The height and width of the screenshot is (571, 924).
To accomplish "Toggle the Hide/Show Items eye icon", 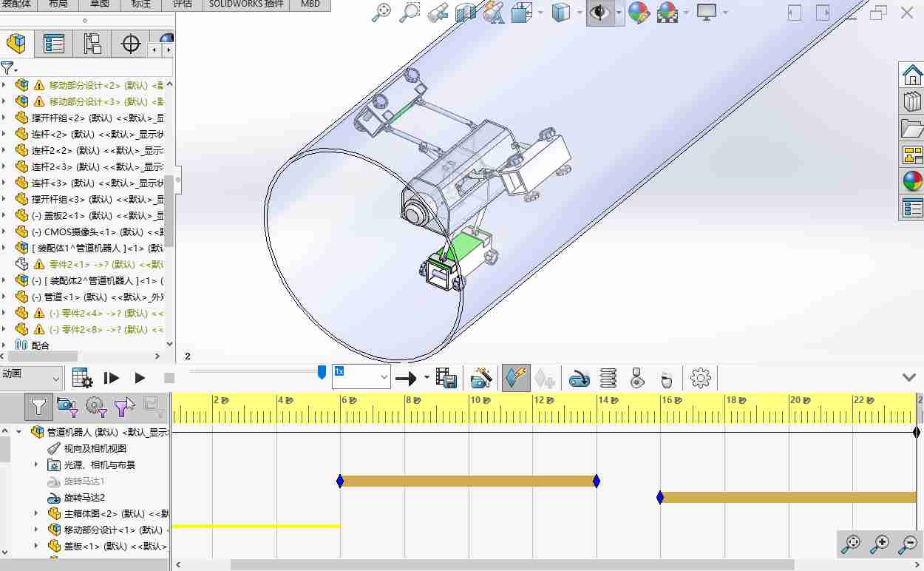I will [x=599, y=12].
